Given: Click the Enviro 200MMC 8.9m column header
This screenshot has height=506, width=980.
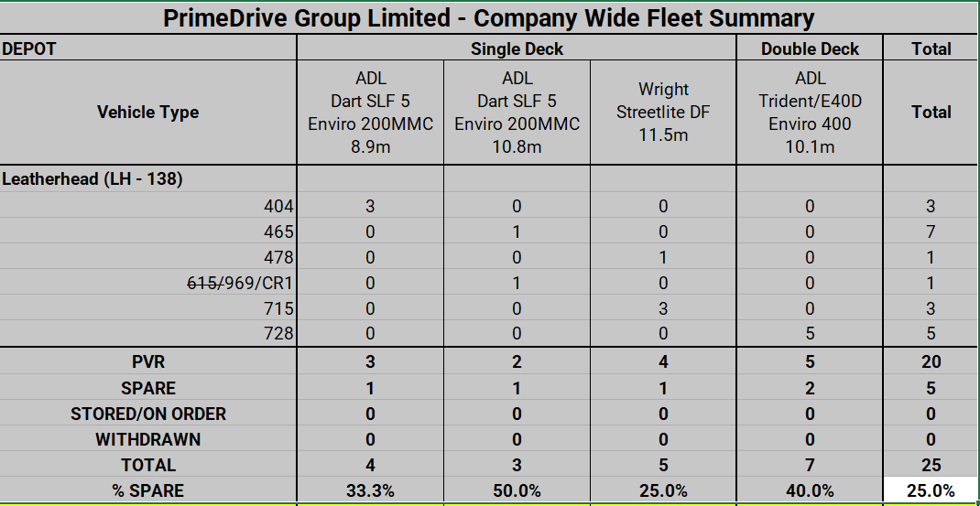Looking at the screenshot, I should coord(370,113).
